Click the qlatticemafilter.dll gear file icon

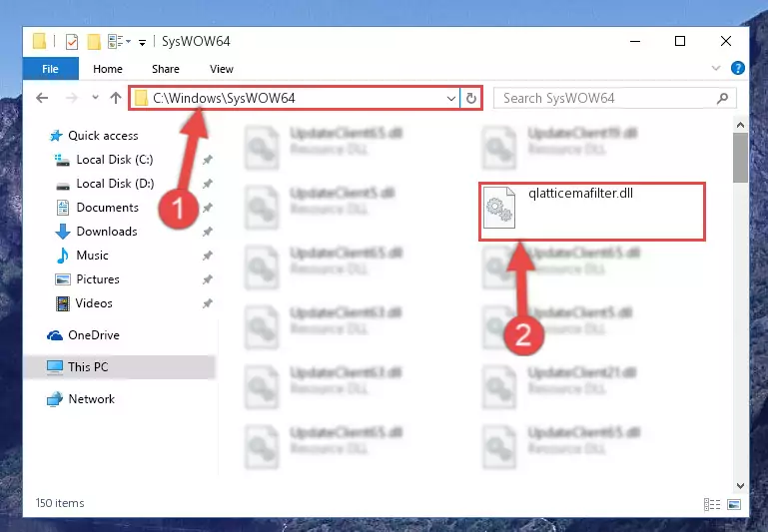499,208
